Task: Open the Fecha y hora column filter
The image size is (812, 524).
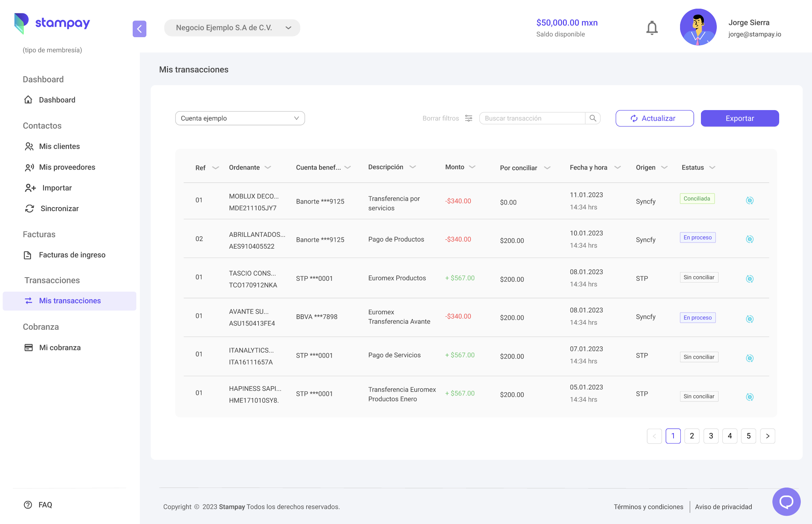Action: [x=617, y=167]
